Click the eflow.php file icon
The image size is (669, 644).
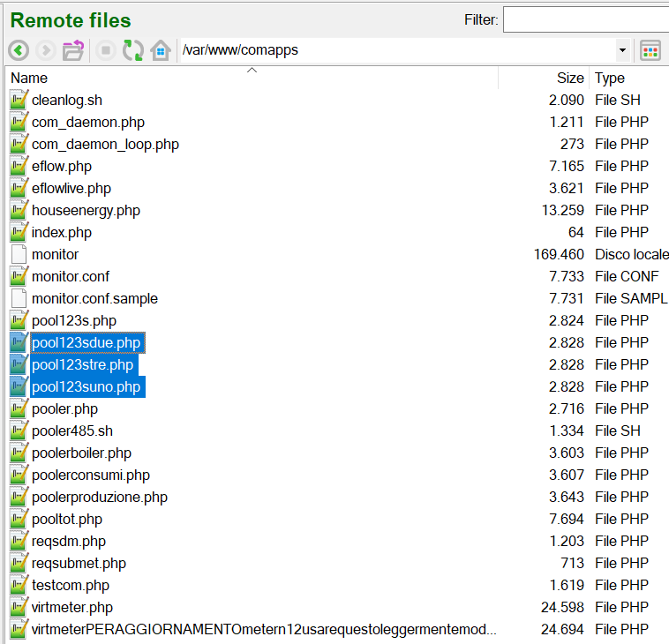(19, 166)
